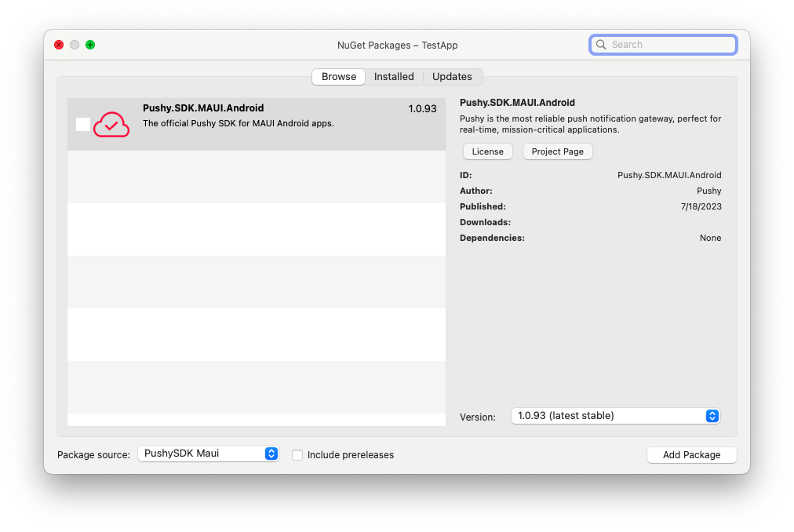Image resolution: width=794 pixels, height=532 pixels.
Task: Click the License button
Action: [488, 151]
